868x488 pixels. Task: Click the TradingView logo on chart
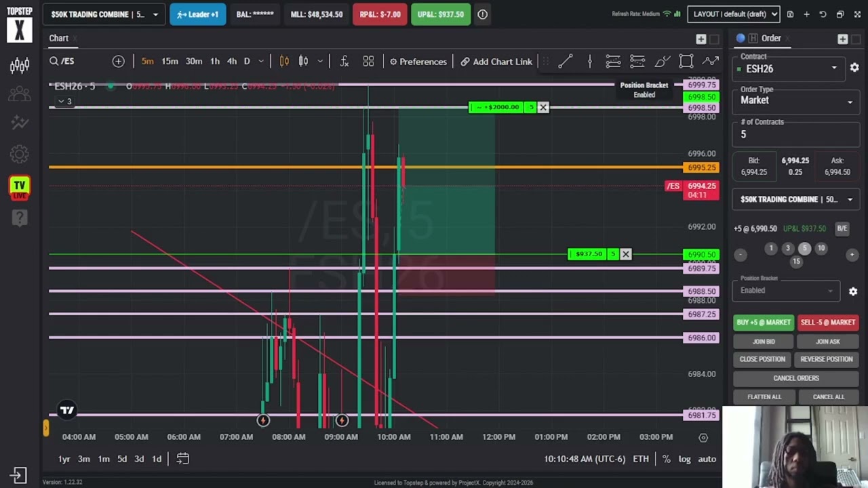(x=67, y=410)
